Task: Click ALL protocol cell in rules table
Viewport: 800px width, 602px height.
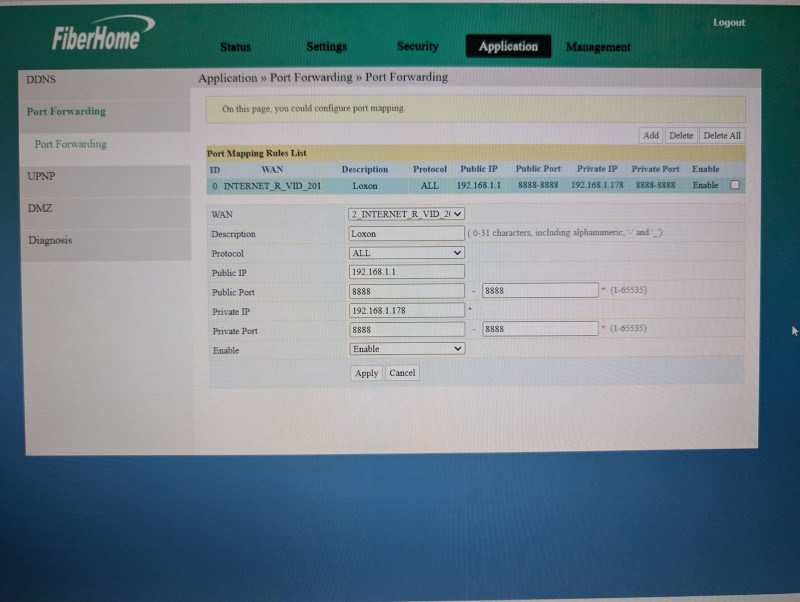Action: tap(430, 186)
